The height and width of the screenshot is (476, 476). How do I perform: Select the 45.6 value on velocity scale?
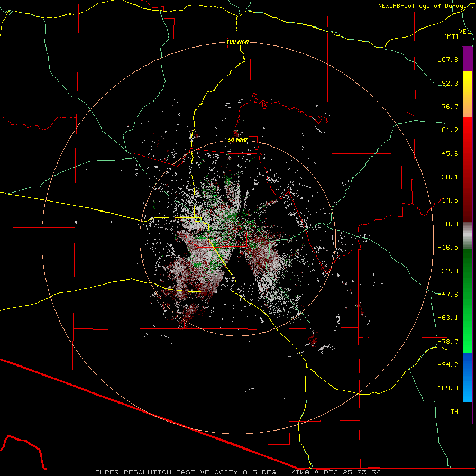pos(450,153)
